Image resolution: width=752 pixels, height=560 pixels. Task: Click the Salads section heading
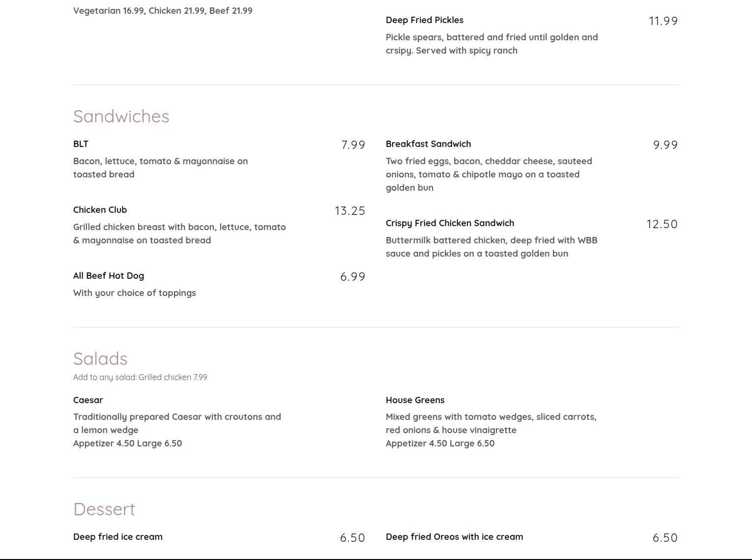point(100,359)
